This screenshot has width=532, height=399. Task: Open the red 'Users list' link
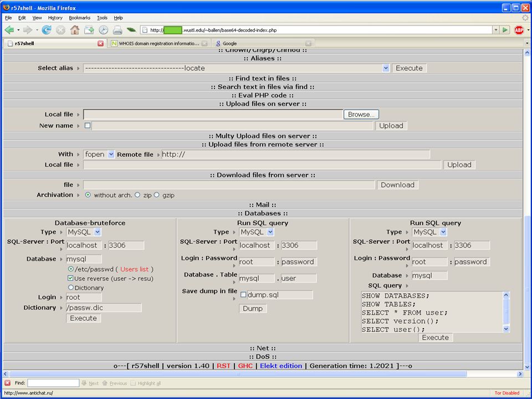click(134, 269)
